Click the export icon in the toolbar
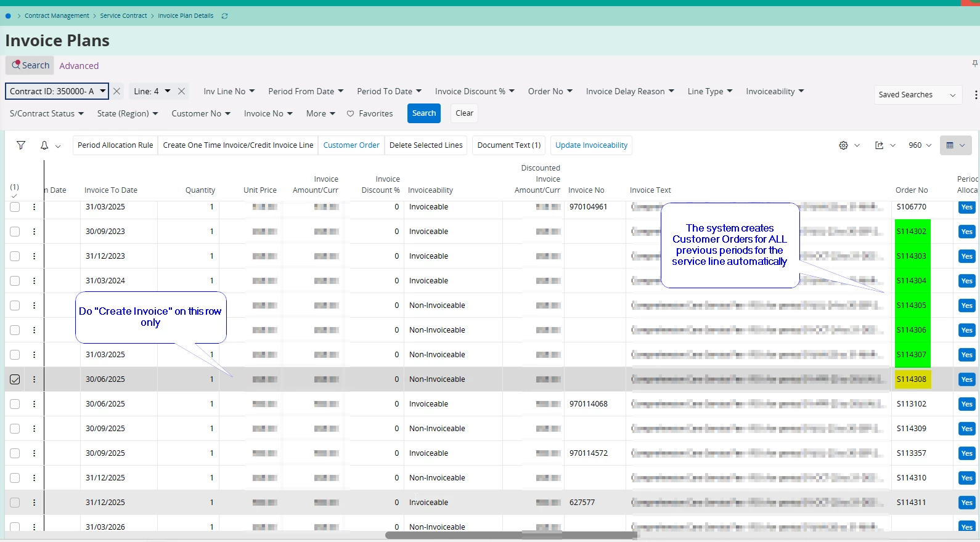Image resolution: width=980 pixels, height=542 pixels. (879, 145)
